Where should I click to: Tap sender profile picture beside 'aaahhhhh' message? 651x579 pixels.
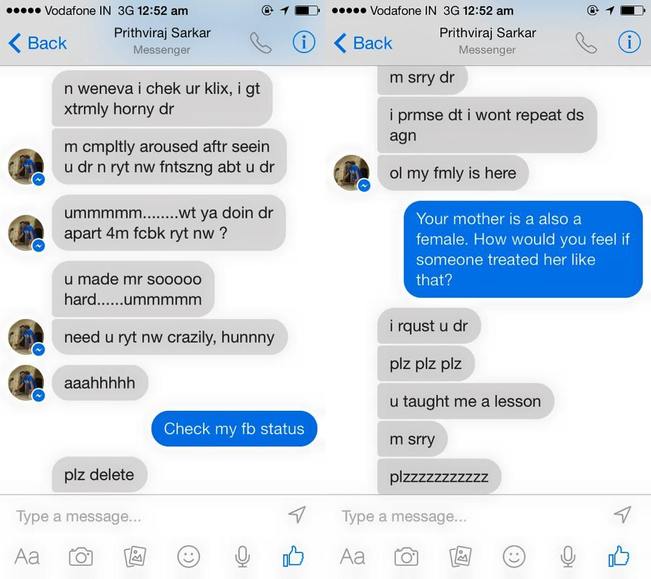tap(26, 383)
